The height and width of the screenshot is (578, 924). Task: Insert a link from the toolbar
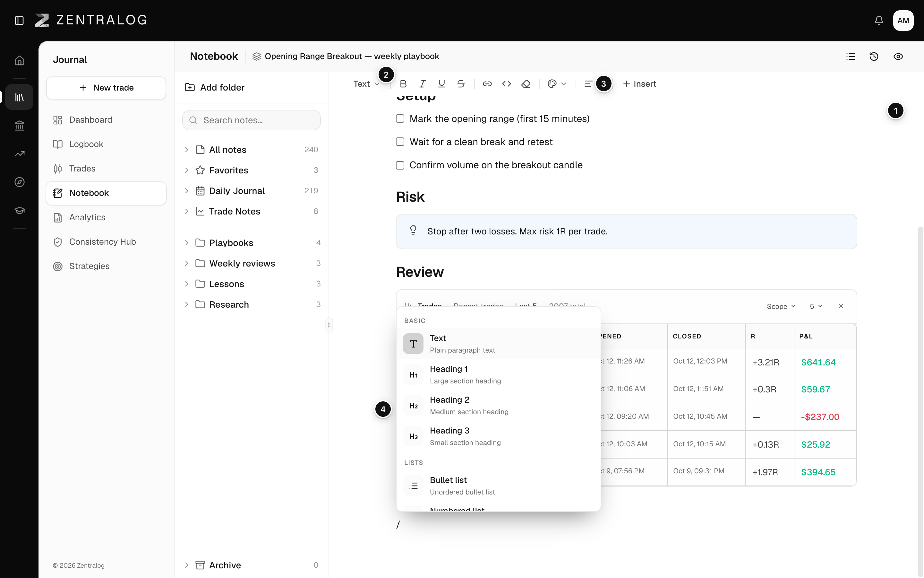pos(487,84)
